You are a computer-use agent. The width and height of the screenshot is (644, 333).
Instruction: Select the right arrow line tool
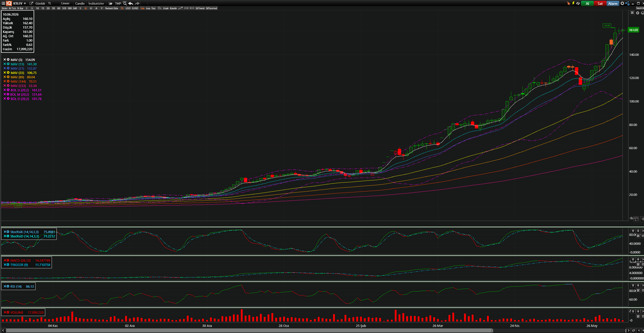(186, 8)
